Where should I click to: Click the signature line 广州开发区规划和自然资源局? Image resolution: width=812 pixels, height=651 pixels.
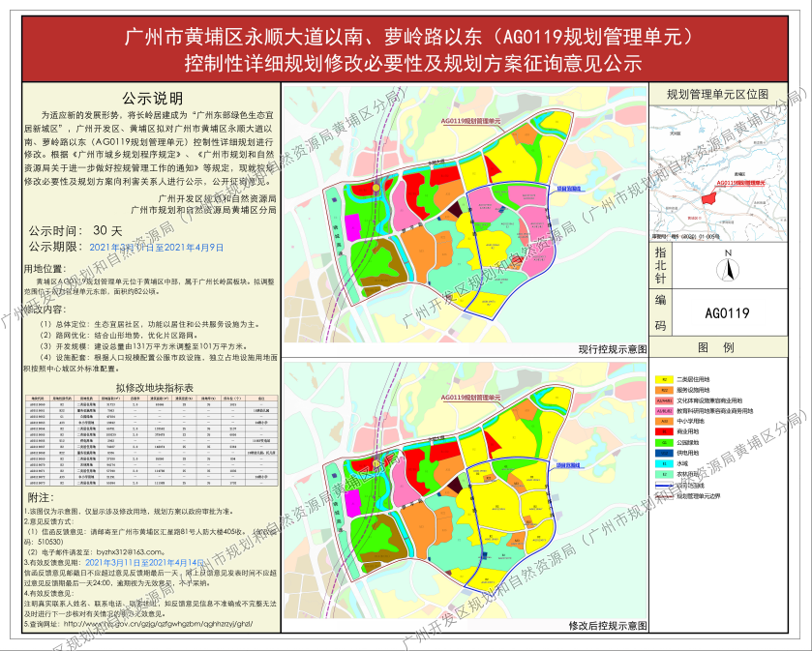[217, 198]
